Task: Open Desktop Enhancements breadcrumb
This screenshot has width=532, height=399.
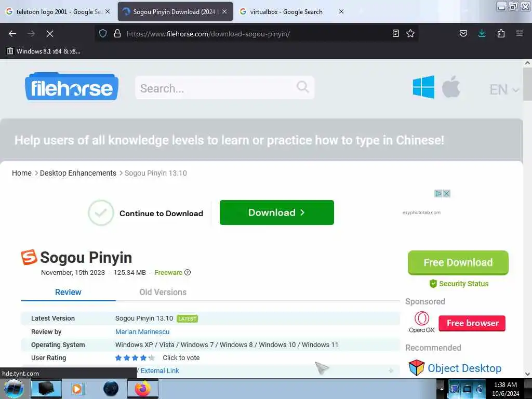Action: pos(78,173)
